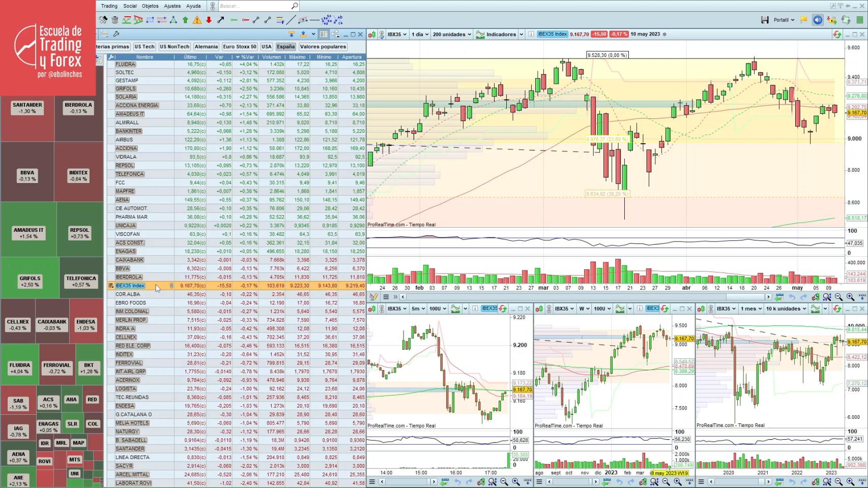This screenshot has width=868, height=488.
Task: Open the '1 día' timeframe dropdown
Action: pyautogui.click(x=420, y=34)
